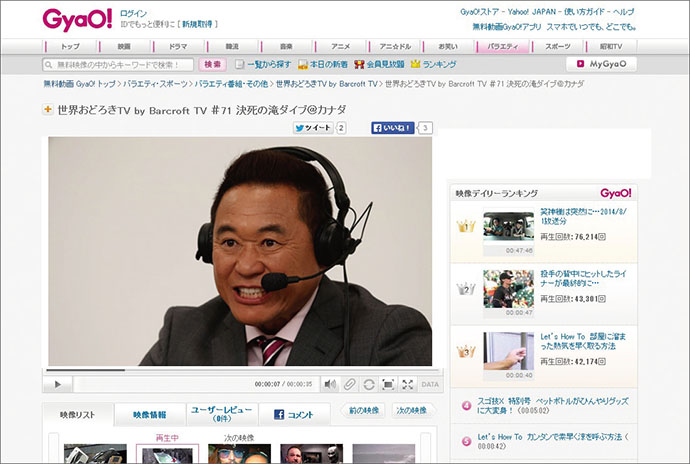Enter fullscreen with the expand arrows icon
690x464 pixels.
[x=407, y=384]
